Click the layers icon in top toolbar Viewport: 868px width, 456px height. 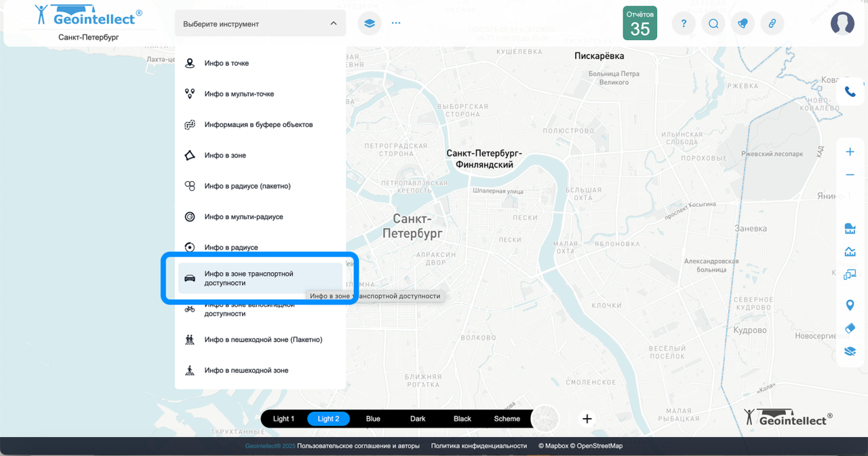(x=370, y=23)
